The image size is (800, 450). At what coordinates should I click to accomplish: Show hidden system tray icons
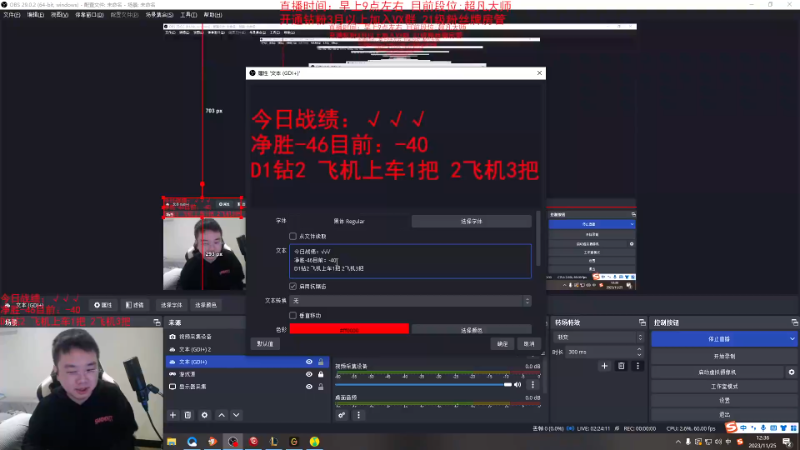tap(678, 442)
